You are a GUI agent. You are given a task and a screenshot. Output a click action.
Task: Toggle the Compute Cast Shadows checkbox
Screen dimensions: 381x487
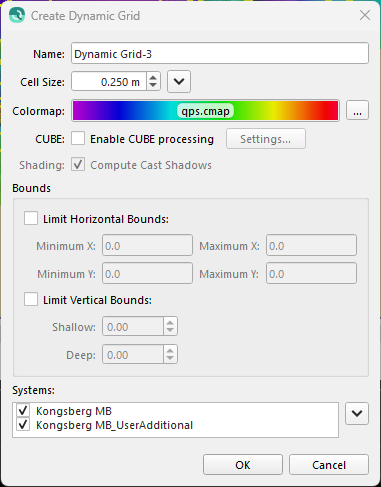pos(78,165)
